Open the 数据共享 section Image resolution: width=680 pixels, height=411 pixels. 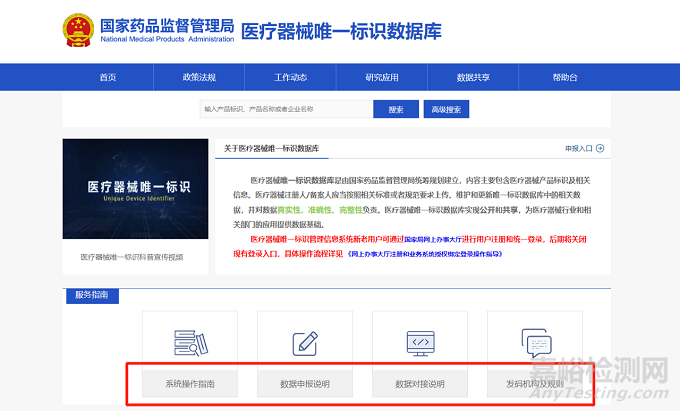pos(473,77)
